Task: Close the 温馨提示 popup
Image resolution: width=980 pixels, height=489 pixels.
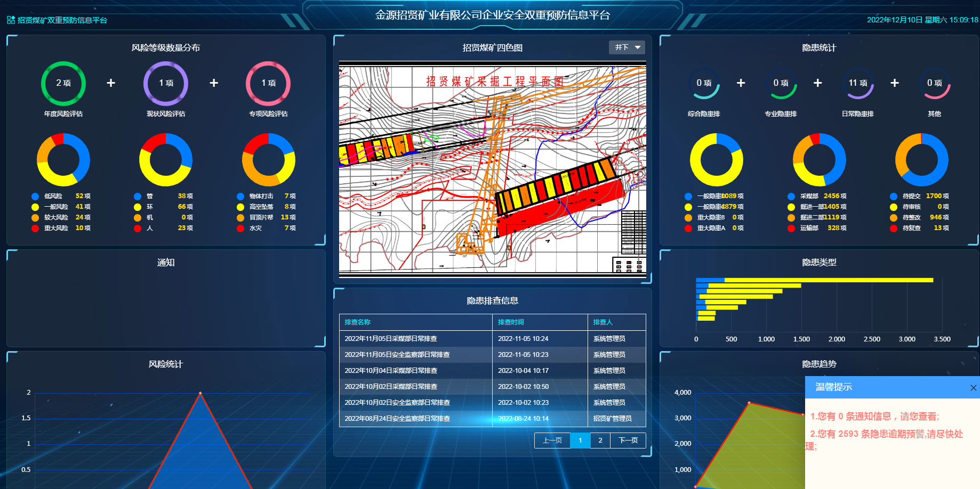Action: pos(973,388)
